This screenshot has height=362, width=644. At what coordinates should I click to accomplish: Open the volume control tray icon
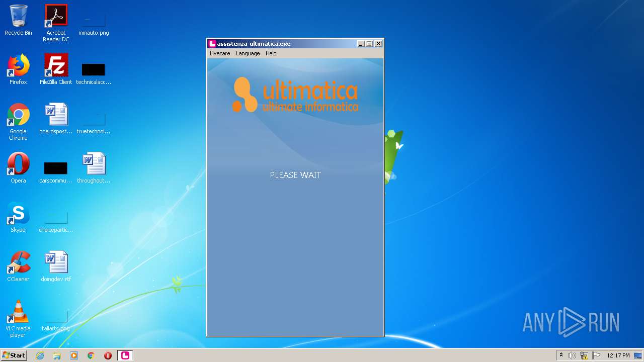(572, 355)
